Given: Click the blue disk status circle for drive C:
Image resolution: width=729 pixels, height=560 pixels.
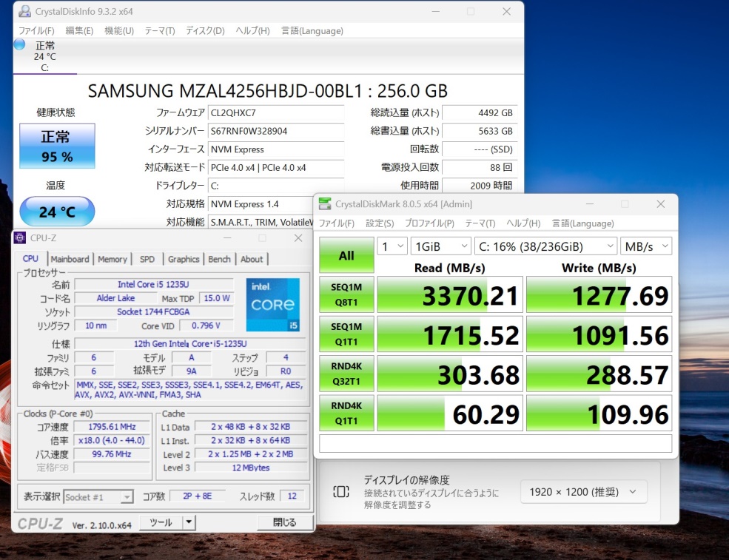Looking at the screenshot, I should pyautogui.click(x=19, y=44).
